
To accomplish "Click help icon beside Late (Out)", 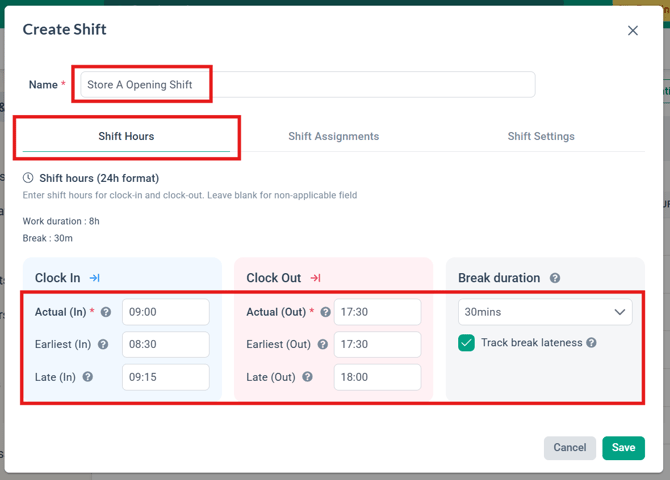I will pyautogui.click(x=308, y=377).
